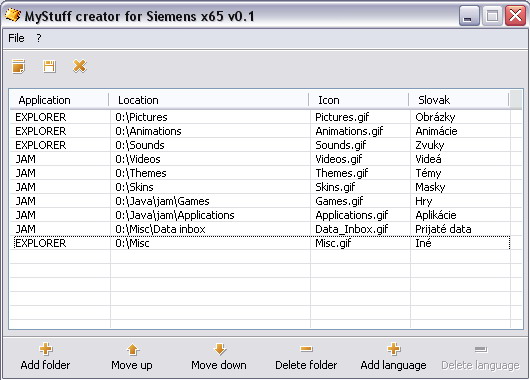Screen dimensions: 530x380
Task: Click the Application column header
Action: pos(59,100)
